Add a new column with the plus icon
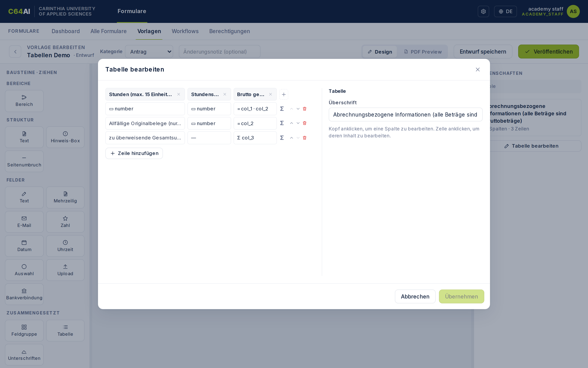Viewport: 588px width, 368px height. tap(284, 94)
